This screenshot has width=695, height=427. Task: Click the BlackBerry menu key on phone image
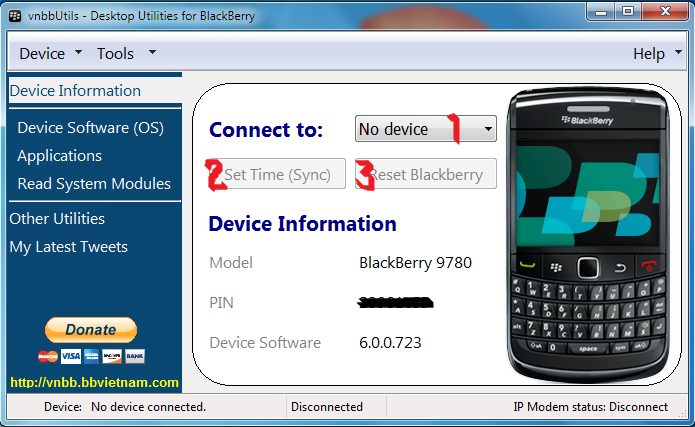click(x=556, y=267)
